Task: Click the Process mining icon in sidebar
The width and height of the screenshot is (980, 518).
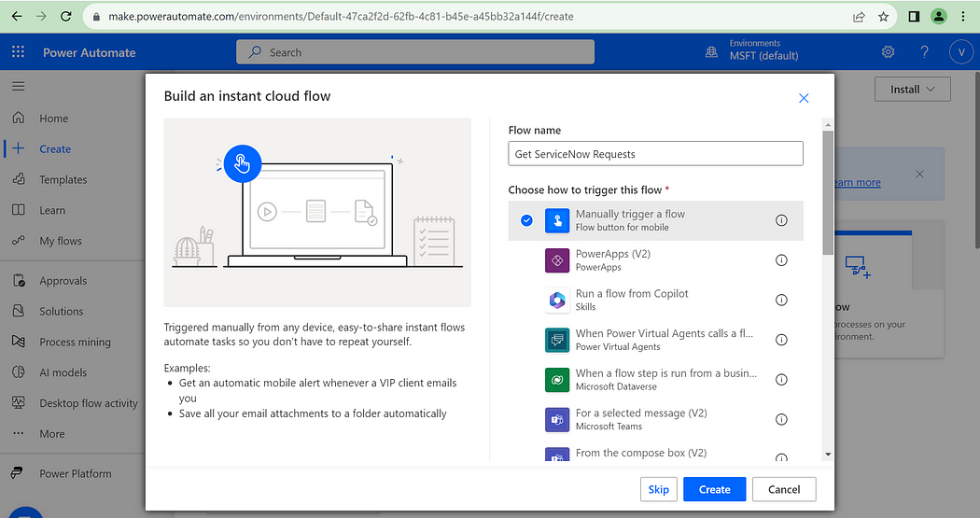Action: [19, 342]
